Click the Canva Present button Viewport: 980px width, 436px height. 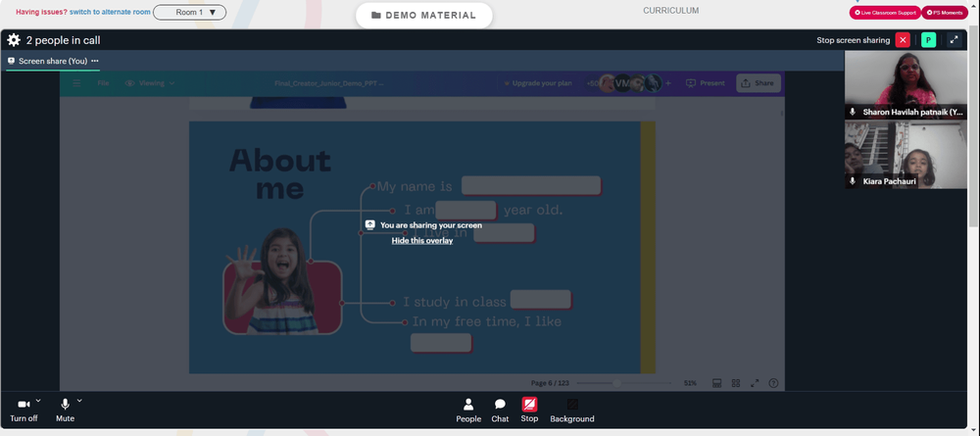[705, 83]
